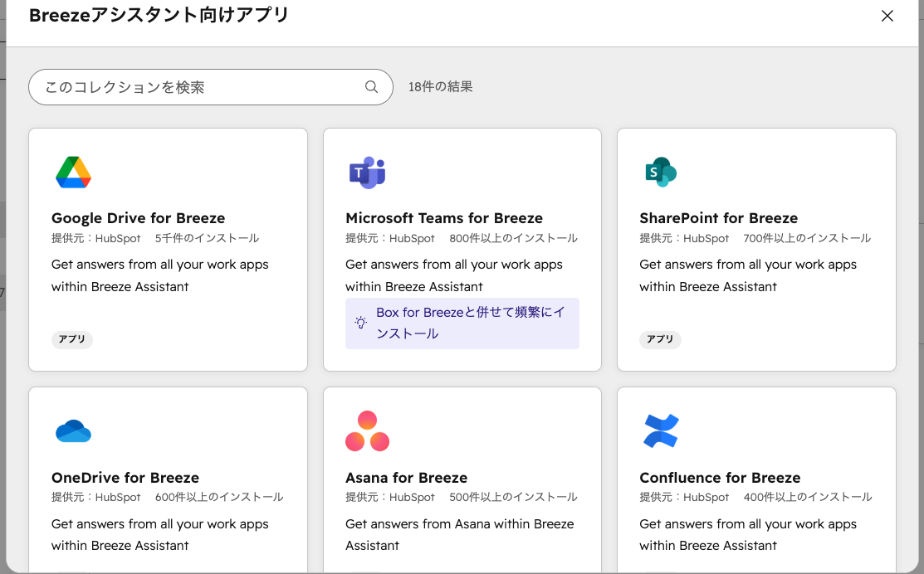Click the Box for Breeze suggestion banner

point(462,323)
